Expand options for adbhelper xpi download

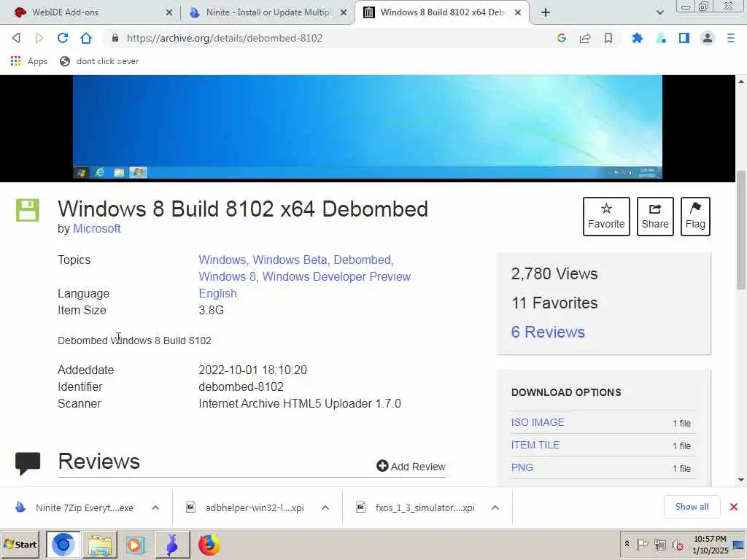[325, 507]
